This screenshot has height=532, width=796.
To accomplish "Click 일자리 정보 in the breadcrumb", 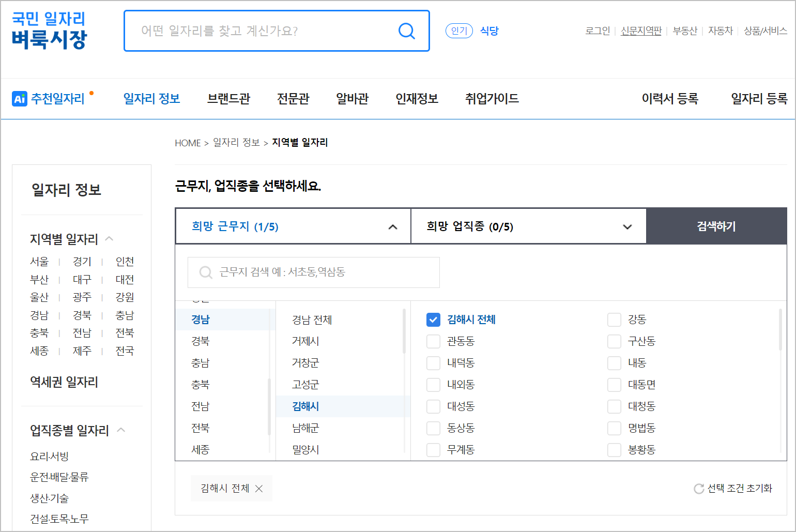I will click(236, 143).
